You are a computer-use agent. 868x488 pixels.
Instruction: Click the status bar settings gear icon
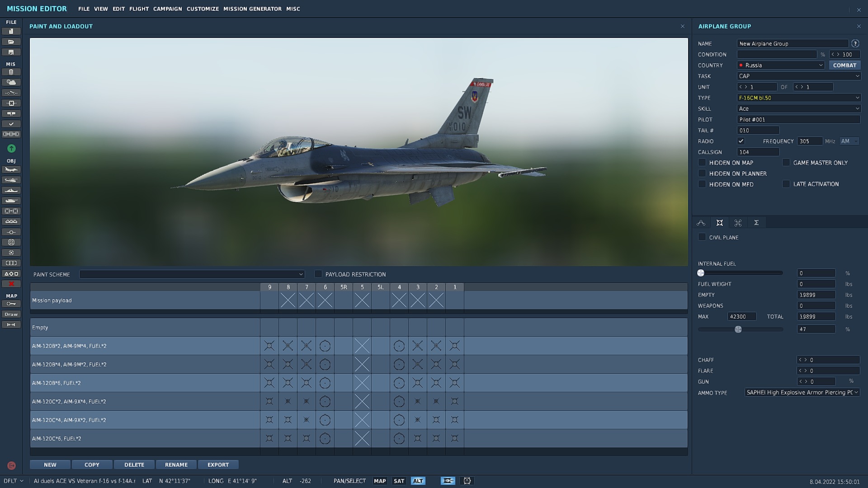[467, 481]
